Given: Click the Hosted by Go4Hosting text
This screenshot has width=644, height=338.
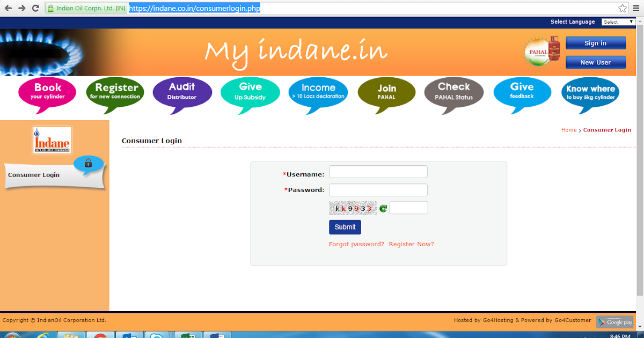Looking at the screenshot, I should click(x=523, y=320).
